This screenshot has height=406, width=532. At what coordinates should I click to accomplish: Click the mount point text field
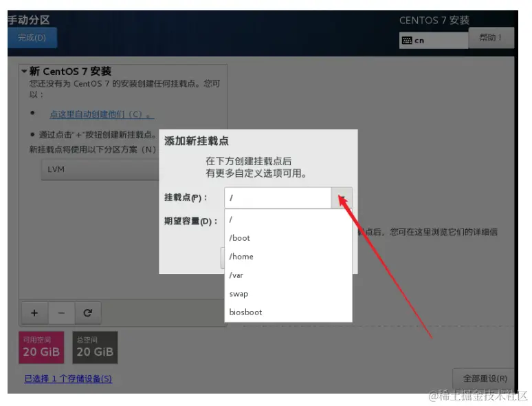pyautogui.click(x=278, y=197)
